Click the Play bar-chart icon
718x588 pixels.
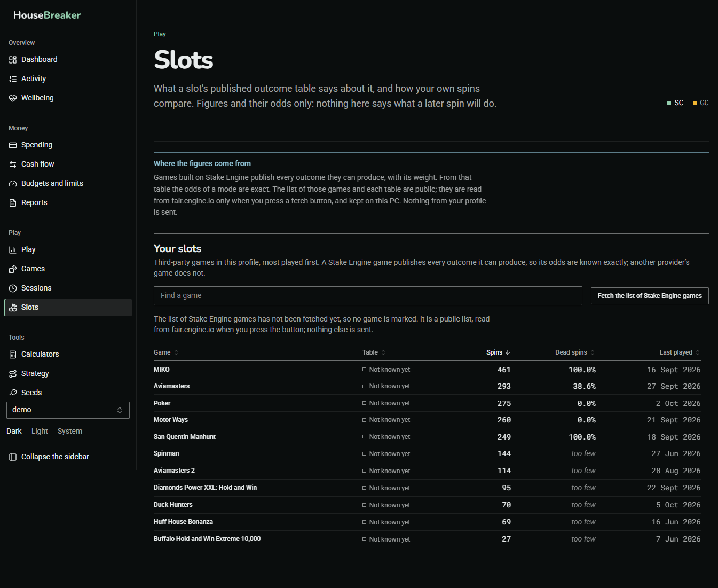coord(13,250)
